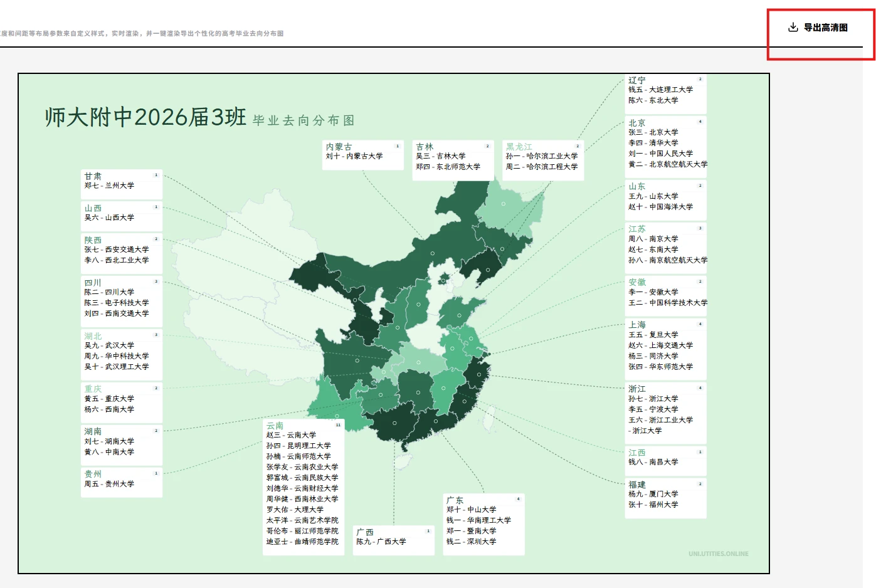Select the 山西 province heading

point(93,208)
